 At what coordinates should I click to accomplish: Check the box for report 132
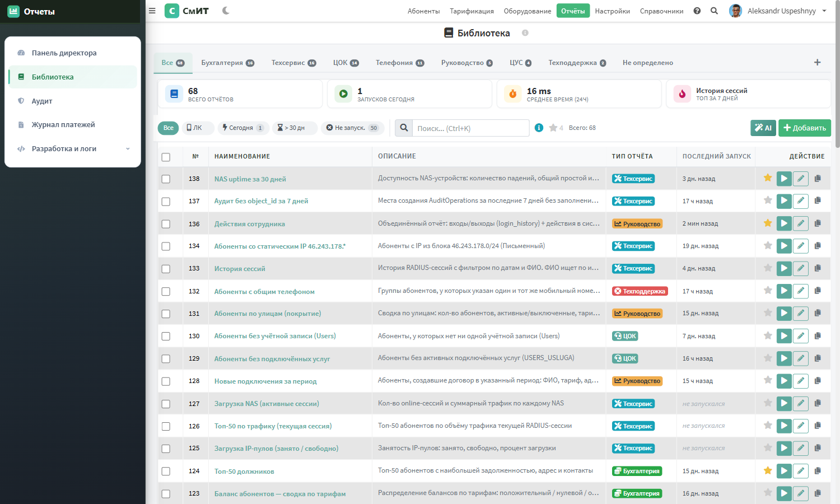[166, 291]
